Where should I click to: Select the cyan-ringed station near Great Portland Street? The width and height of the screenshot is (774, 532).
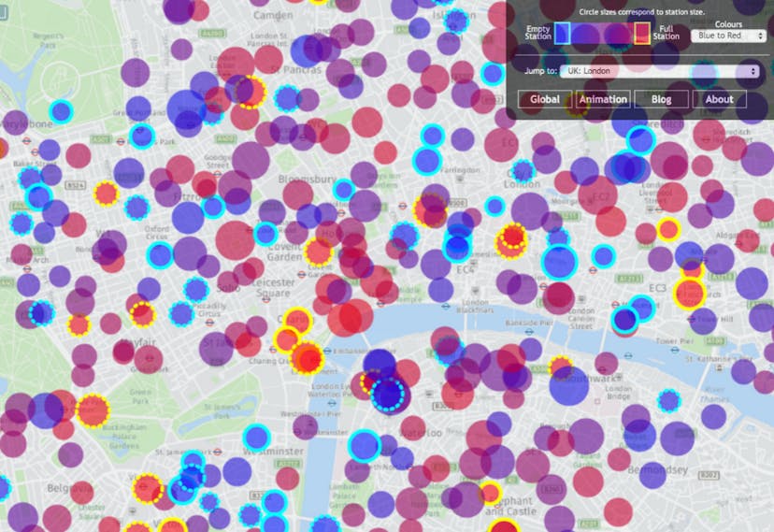141,135
